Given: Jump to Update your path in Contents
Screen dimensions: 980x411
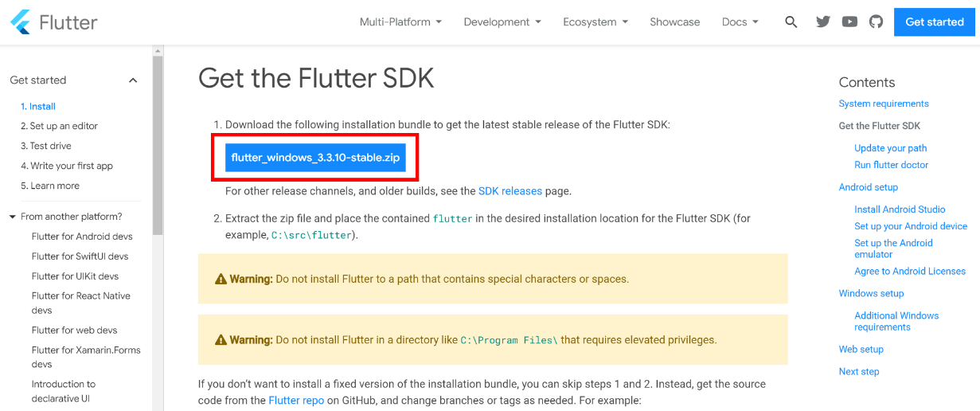Looking at the screenshot, I should point(891,148).
